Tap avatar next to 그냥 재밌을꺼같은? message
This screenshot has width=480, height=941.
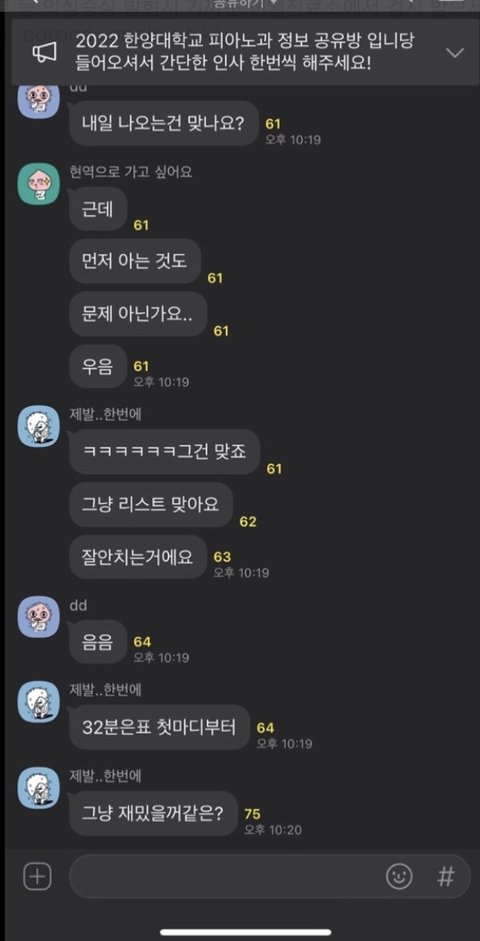pos(38,787)
